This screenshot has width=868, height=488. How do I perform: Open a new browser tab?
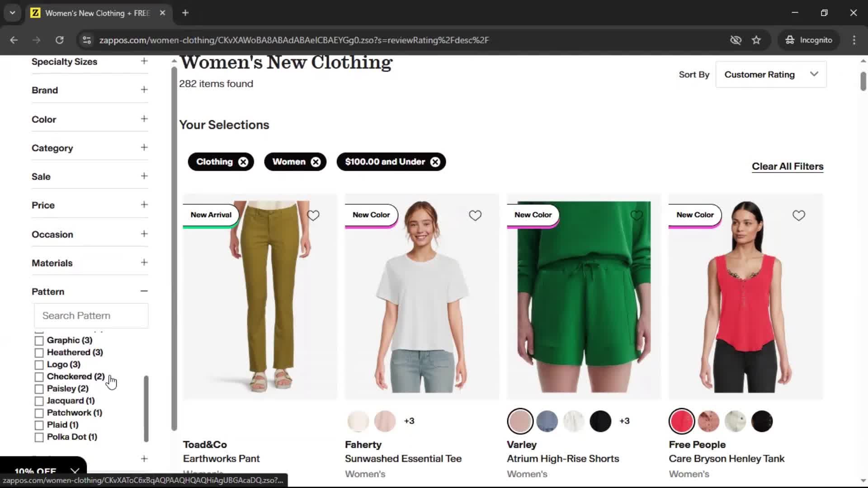[x=185, y=13]
